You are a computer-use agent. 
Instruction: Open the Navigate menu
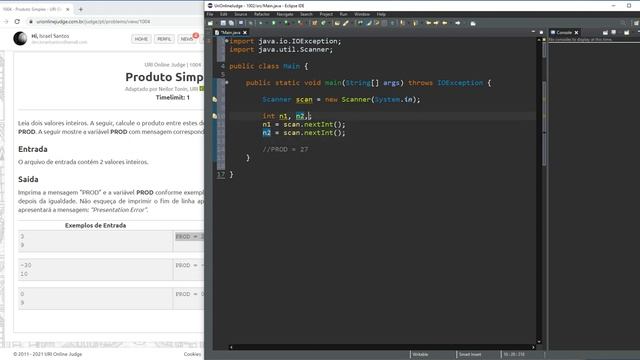pyautogui.click(x=285, y=14)
